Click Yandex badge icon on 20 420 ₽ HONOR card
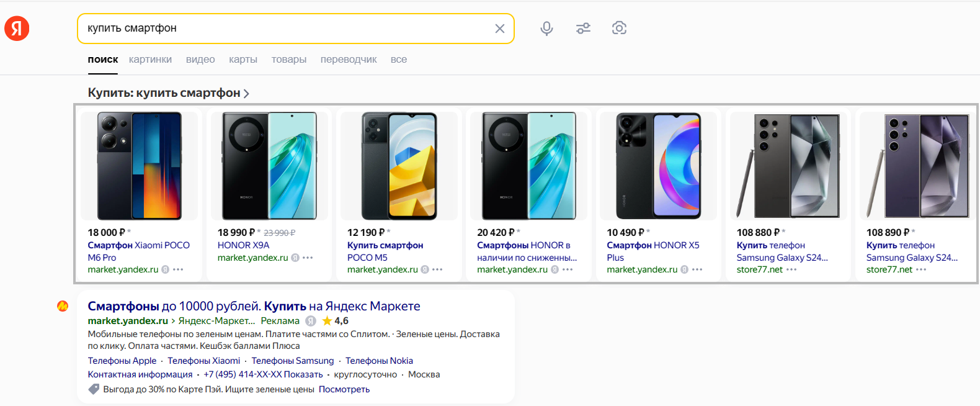 pos(555,269)
